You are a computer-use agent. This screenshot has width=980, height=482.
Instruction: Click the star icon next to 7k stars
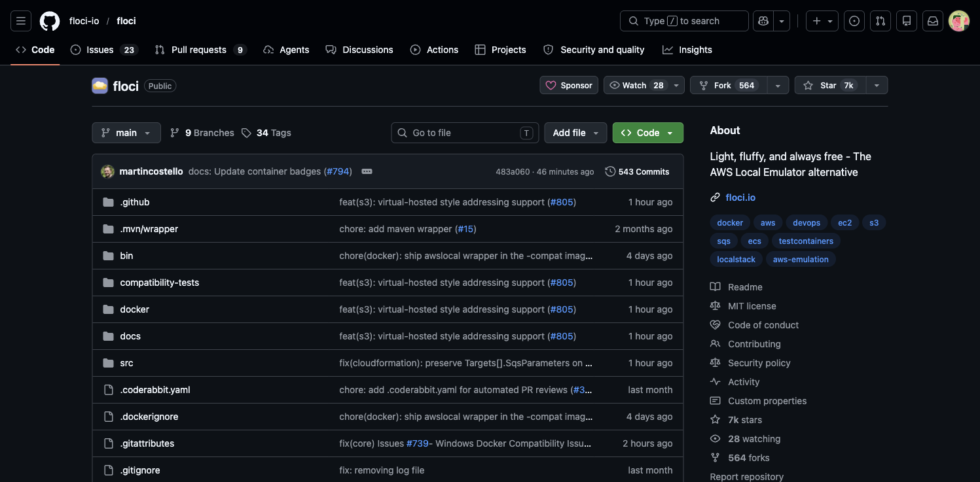click(x=716, y=420)
